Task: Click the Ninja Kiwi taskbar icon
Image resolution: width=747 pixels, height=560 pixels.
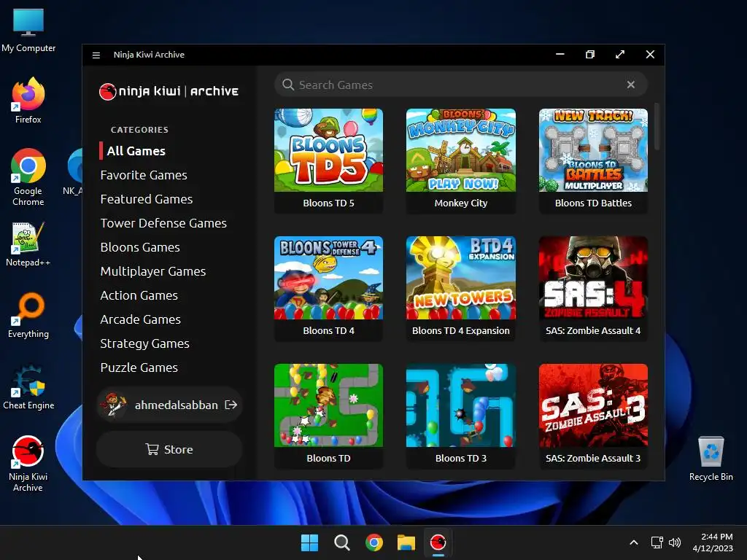Action: pos(438,542)
